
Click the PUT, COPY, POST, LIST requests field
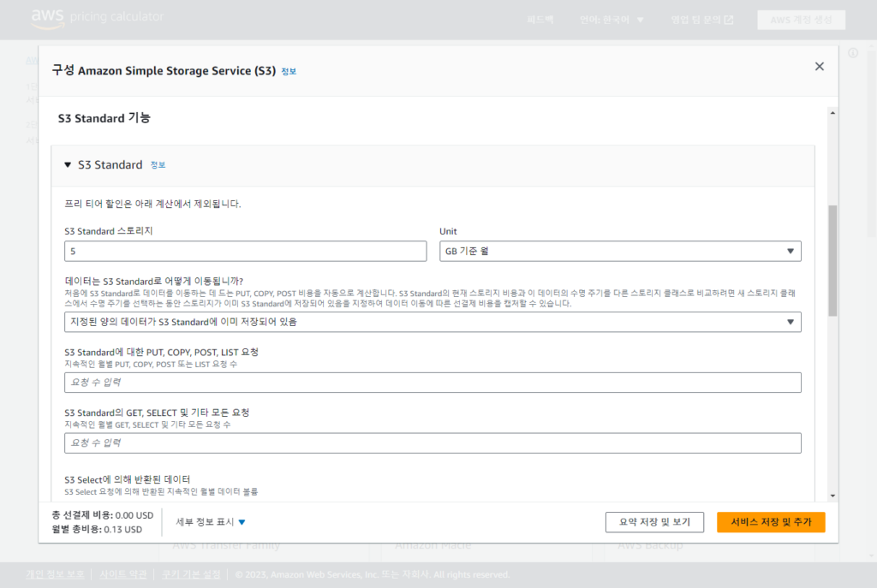[433, 383]
